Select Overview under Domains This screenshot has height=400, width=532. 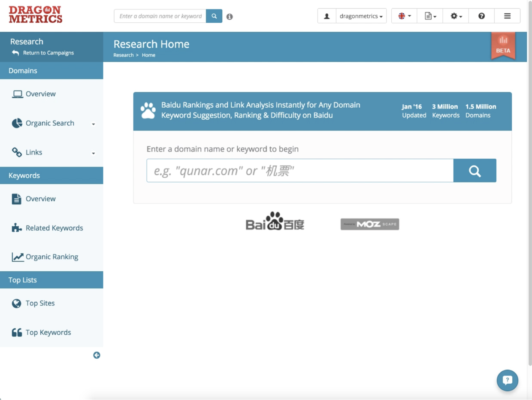point(41,94)
